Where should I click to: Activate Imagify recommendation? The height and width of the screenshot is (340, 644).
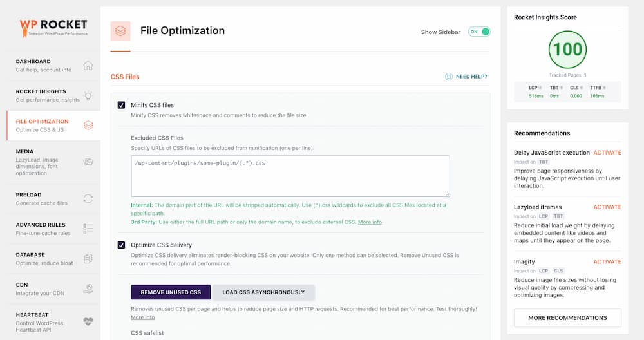607,261
